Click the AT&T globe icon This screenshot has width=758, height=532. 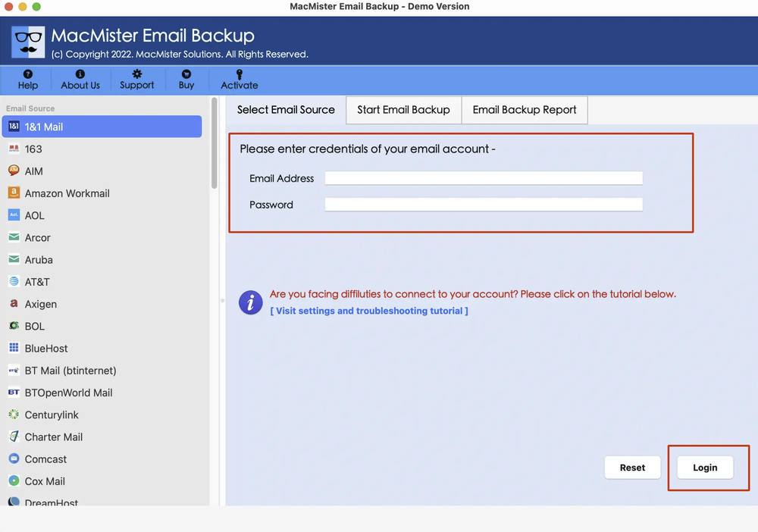pyautogui.click(x=14, y=281)
